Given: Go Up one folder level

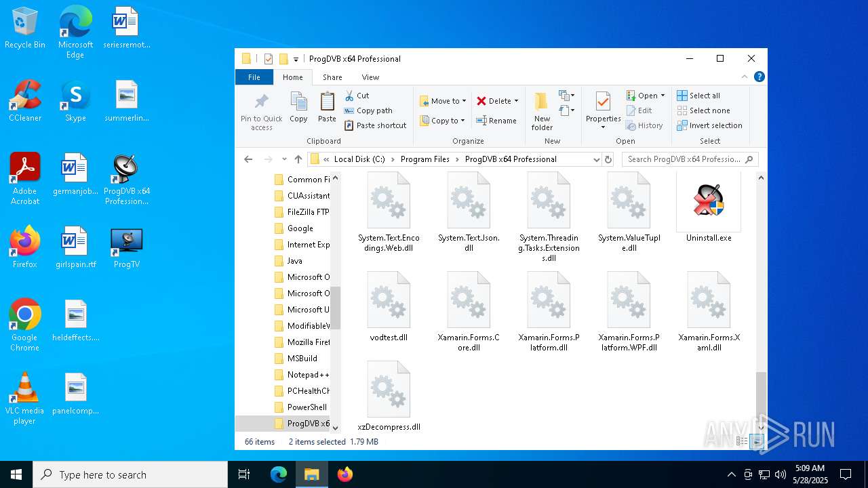Looking at the screenshot, I should pyautogui.click(x=298, y=159).
